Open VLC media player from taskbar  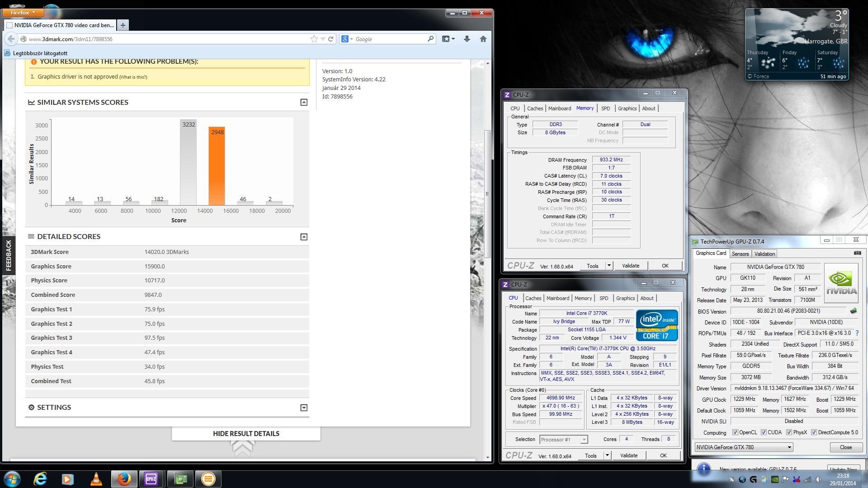pyautogui.click(x=96, y=479)
